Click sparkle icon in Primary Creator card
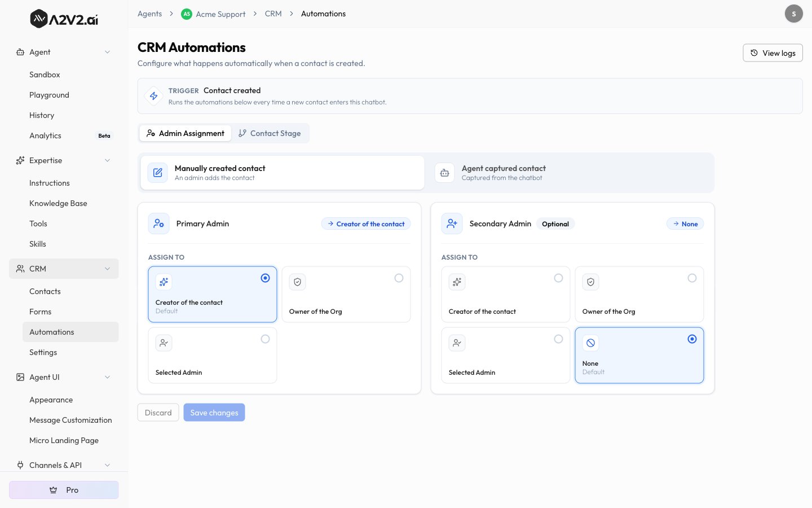812x508 pixels. click(x=164, y=282)
